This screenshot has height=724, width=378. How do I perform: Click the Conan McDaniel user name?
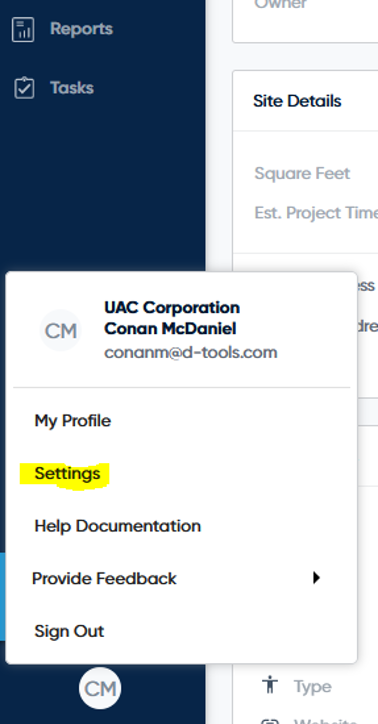coord(170,329)
